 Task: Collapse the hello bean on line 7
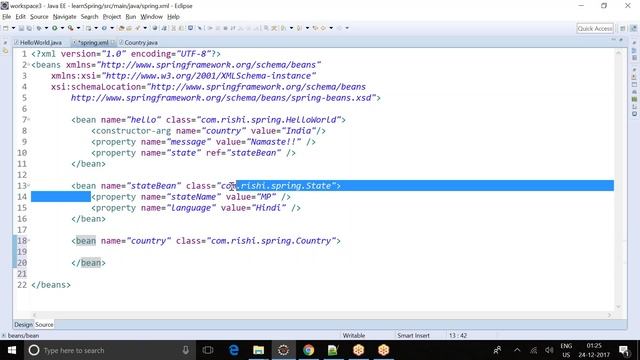pos(29,120)
